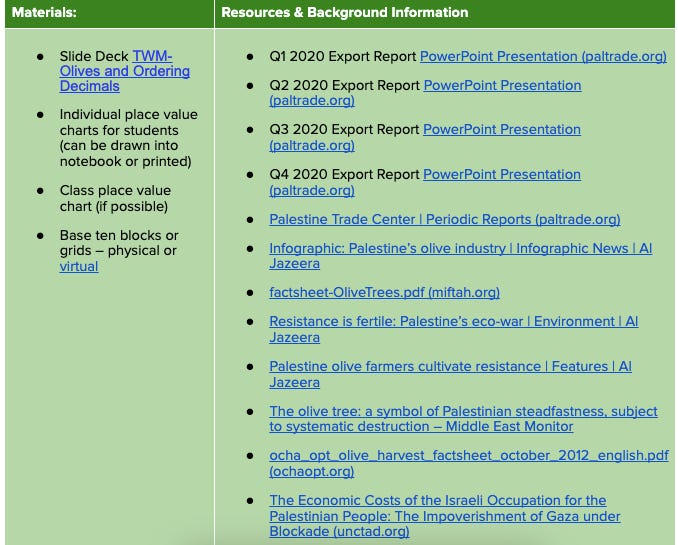Click the 'Q2 2020 Export Report' label text
This screenshot has height=545, width=678.
(344, 86)
